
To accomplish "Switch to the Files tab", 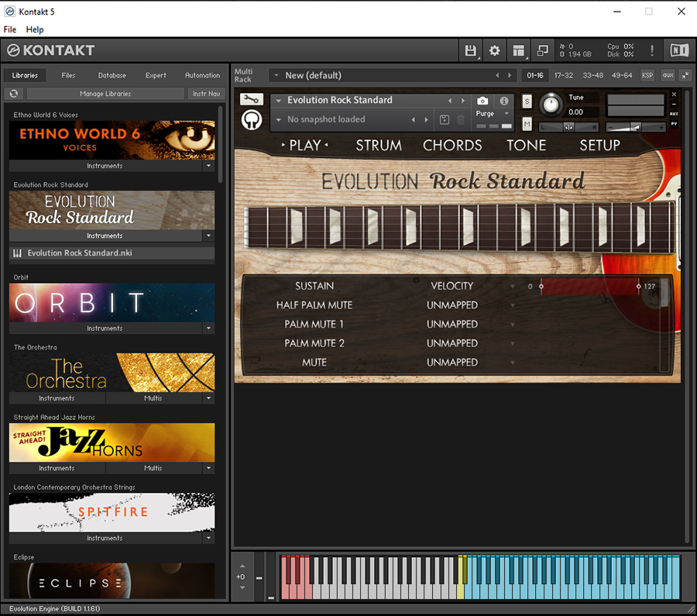I will pos(68,75).
